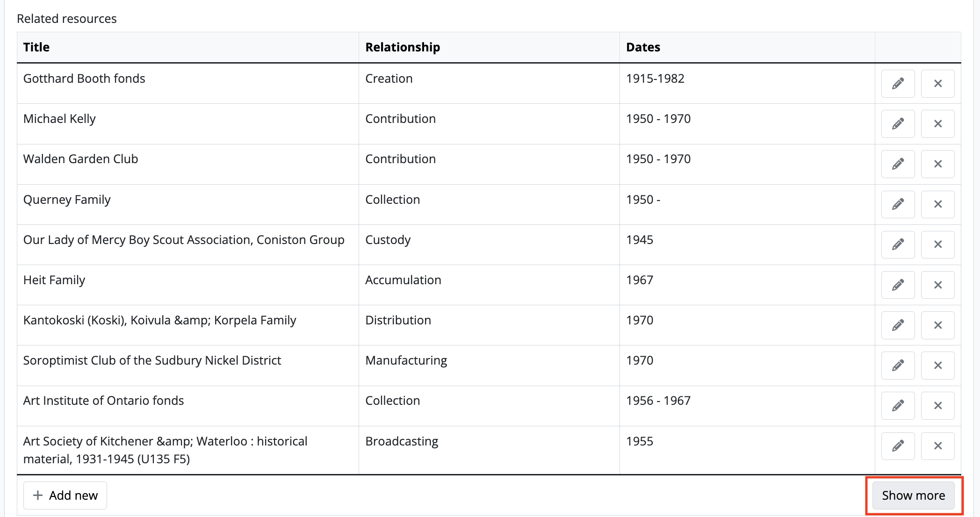Image resolution: width=980 pixels, height=517 pixels.
Task: Delete the Michael Kelly row
Action: (x=937, y=124)
